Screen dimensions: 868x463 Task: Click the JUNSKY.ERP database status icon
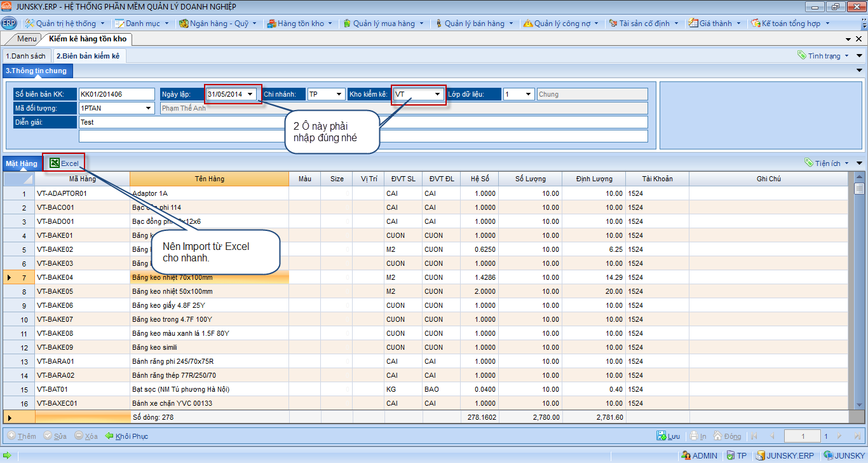tap(759, 455)
